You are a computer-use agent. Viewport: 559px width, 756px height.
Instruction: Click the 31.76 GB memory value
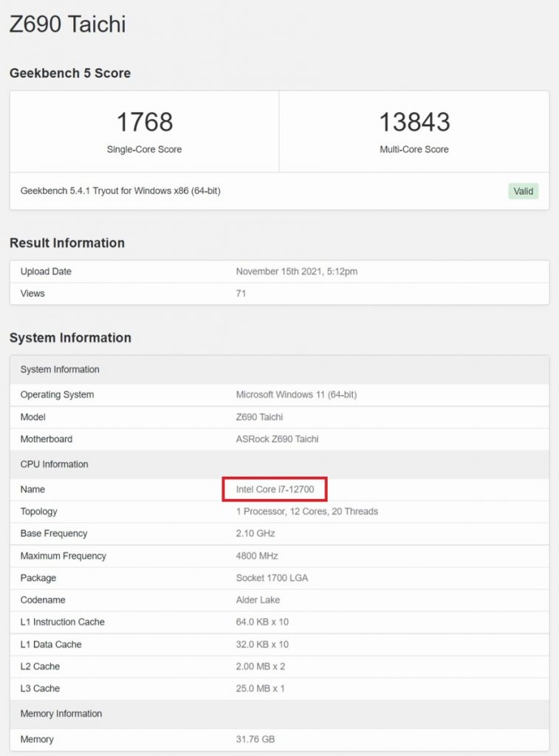click(x=256, y=740)
